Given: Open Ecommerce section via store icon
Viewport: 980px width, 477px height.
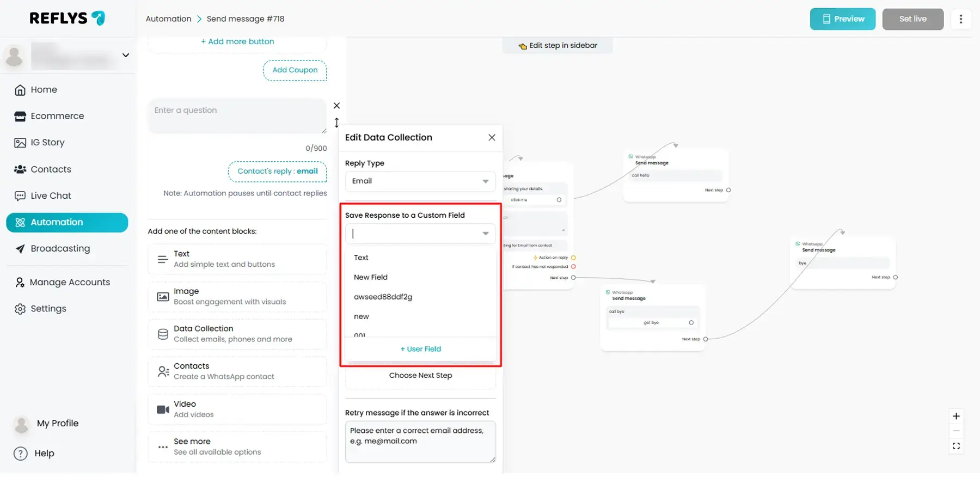Looking at the screenshot, I should coord(20,117).
